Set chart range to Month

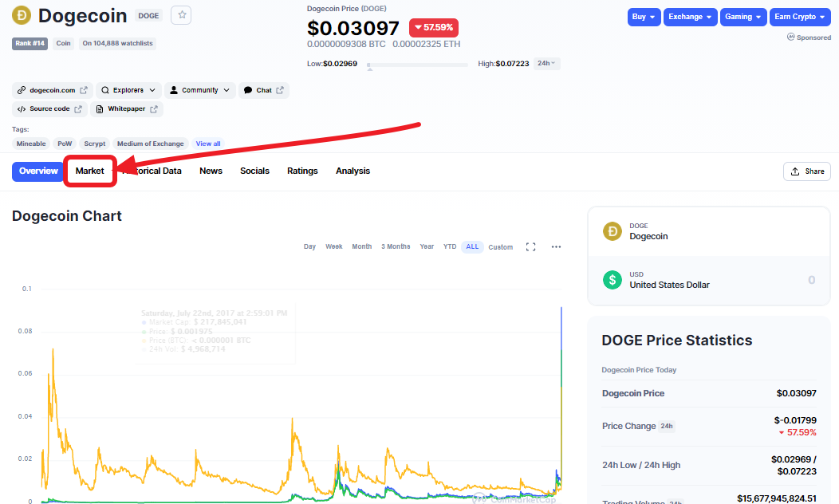click(x=362, y=246)
